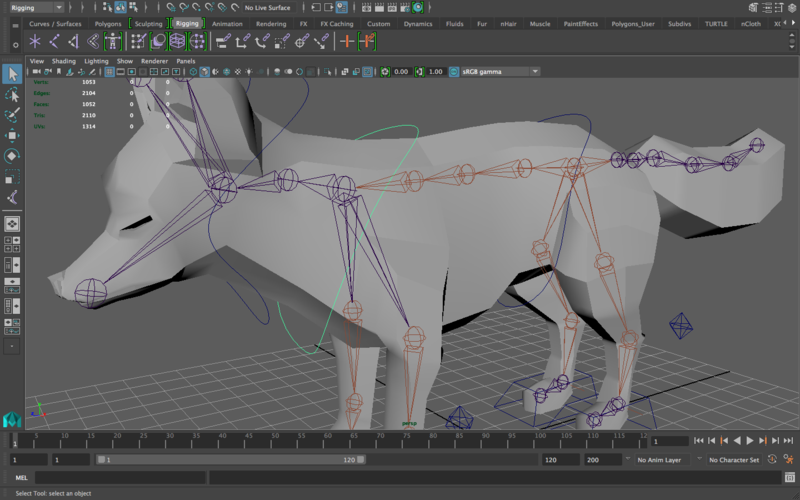Click the current frame number field
The width and height of the screenshot is (800, 500).
click(670, 441)
